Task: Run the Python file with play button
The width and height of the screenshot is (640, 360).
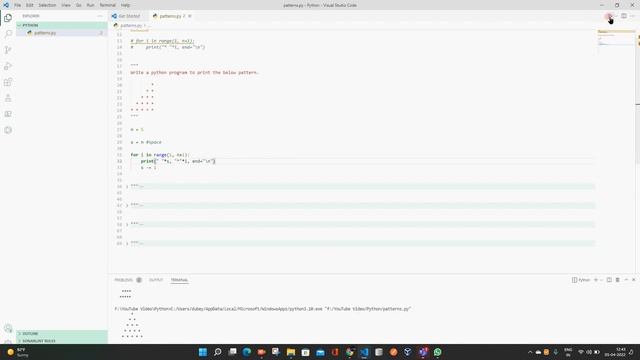Action: pos(609,16)
